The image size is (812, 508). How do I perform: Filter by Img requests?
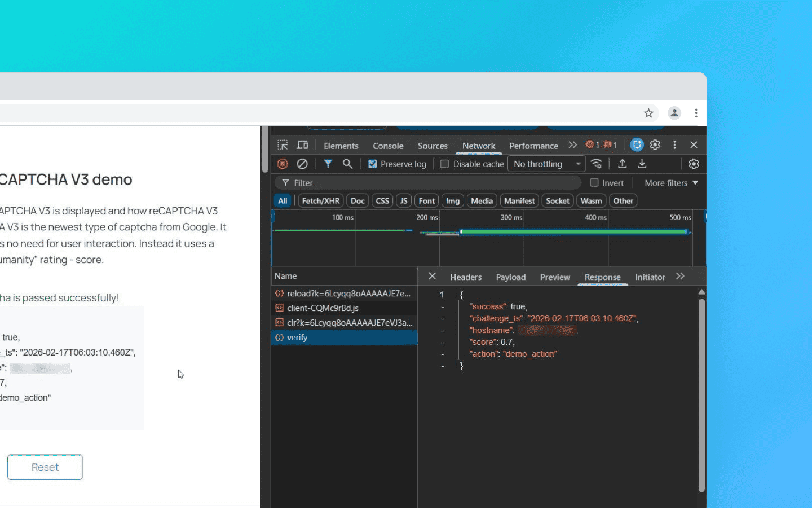(453, 201)
